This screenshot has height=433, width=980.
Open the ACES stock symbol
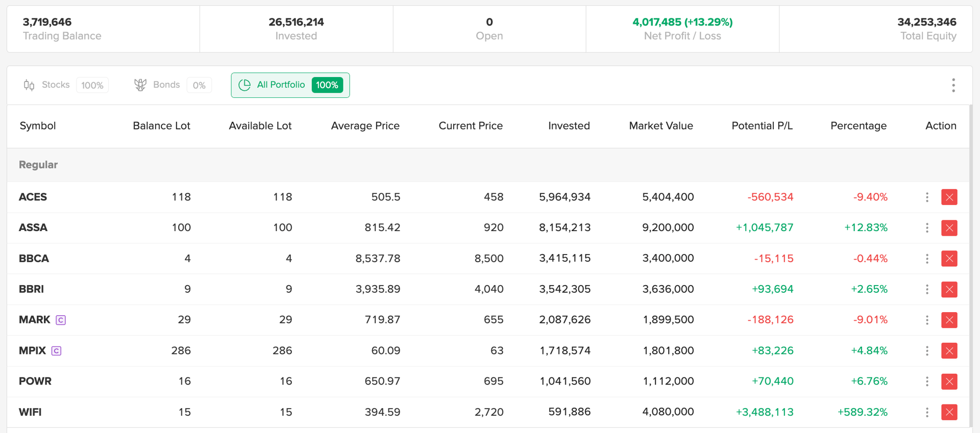[33, 197]
